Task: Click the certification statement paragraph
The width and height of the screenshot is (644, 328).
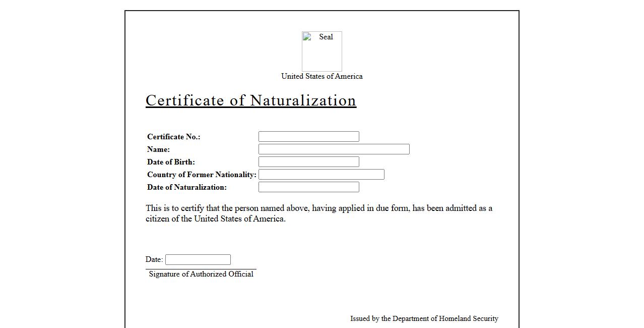Action: pos(318,208)
